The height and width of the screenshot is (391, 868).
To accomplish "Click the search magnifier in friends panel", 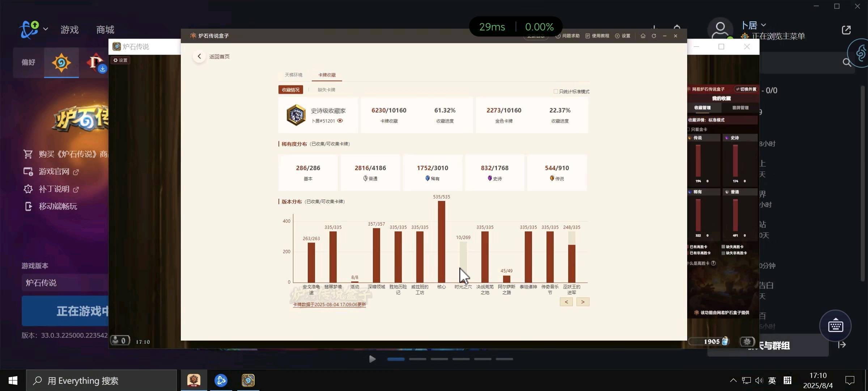I will coord(847,62).
